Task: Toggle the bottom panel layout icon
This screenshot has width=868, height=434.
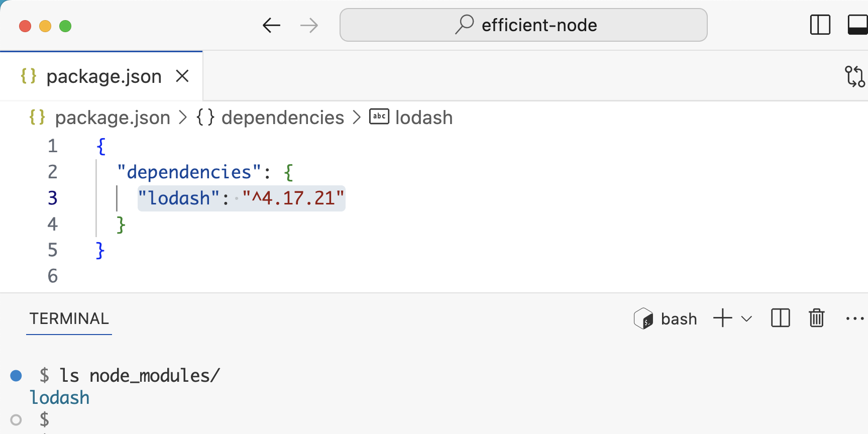Action: [858, 25]
